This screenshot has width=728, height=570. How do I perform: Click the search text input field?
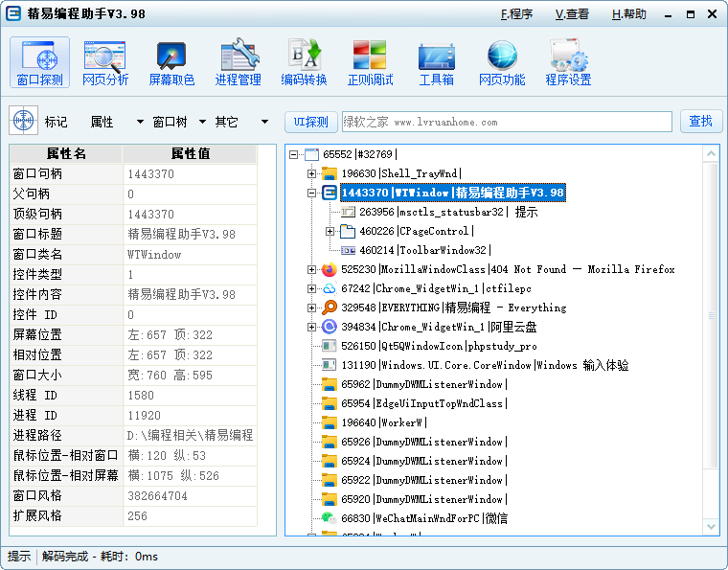click(506, 122)
